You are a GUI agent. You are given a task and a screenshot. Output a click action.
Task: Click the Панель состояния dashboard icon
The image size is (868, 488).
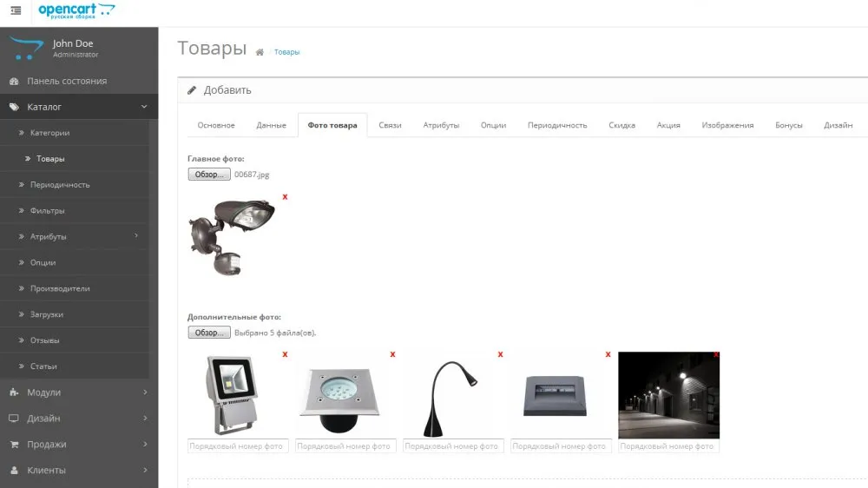(x=15, y=81)
